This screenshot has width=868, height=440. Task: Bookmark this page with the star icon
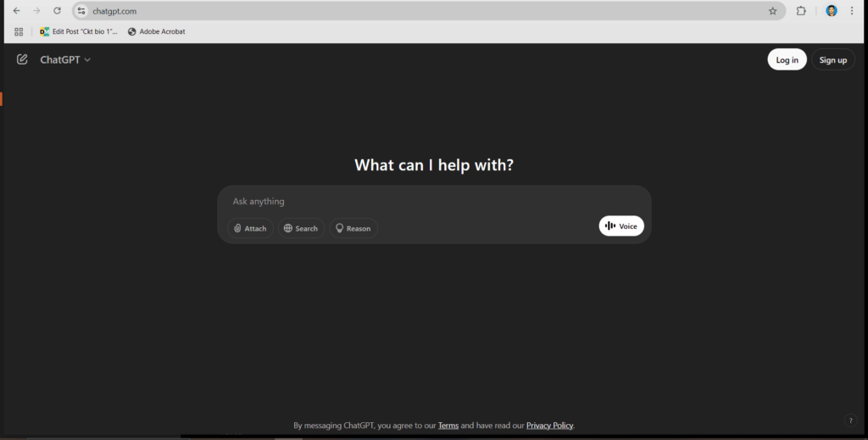click(773, 10)
